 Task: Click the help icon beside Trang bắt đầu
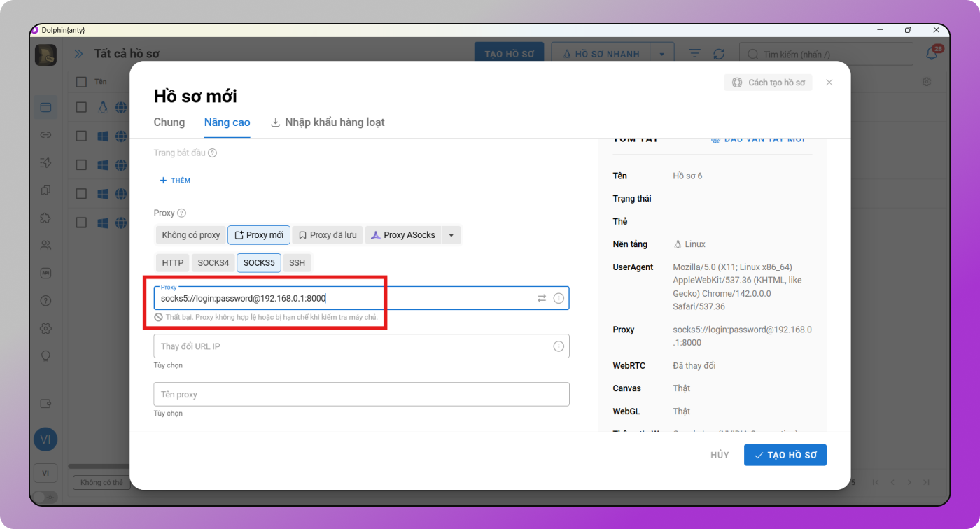click(212, 153)
